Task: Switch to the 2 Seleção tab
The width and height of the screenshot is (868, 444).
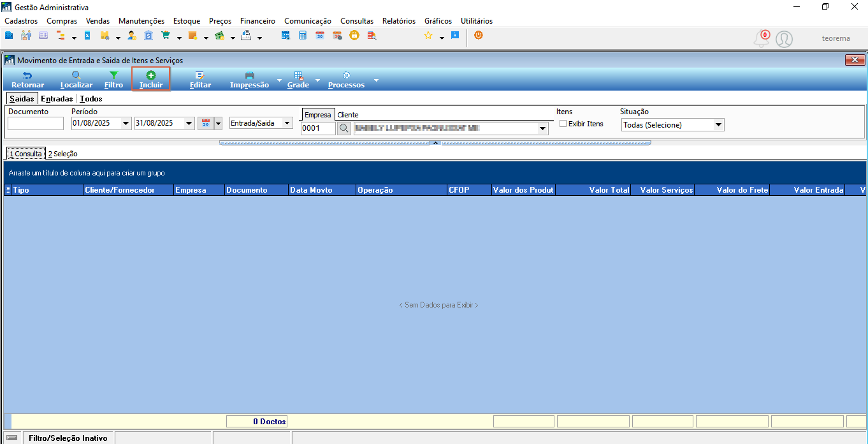Action: click(x=63, y=154)
